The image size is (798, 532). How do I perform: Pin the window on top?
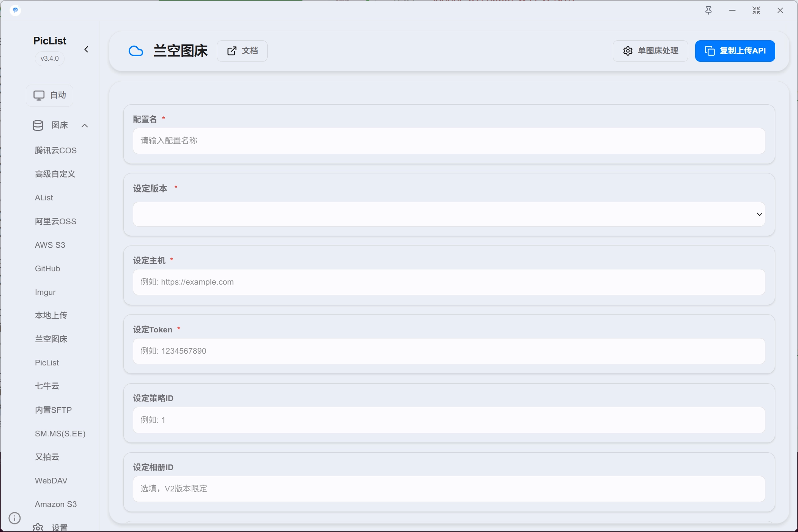pos(708,10)
